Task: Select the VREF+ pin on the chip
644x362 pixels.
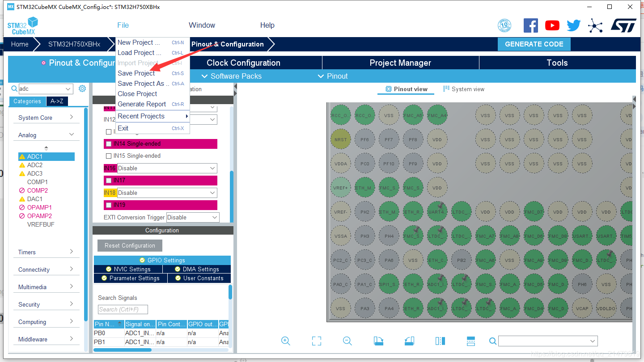Action: [x=340, y=188]
